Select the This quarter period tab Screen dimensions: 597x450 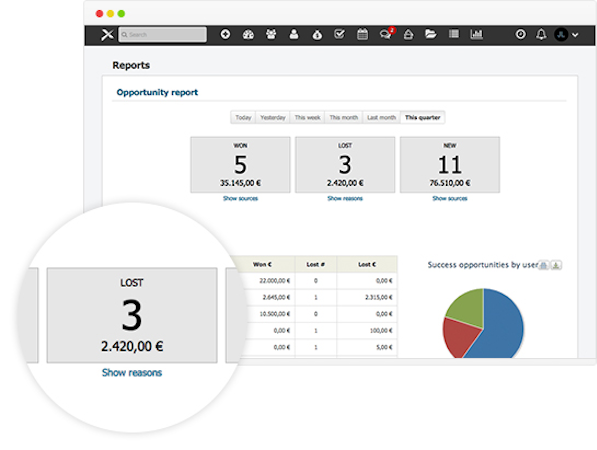coord(423,117)
